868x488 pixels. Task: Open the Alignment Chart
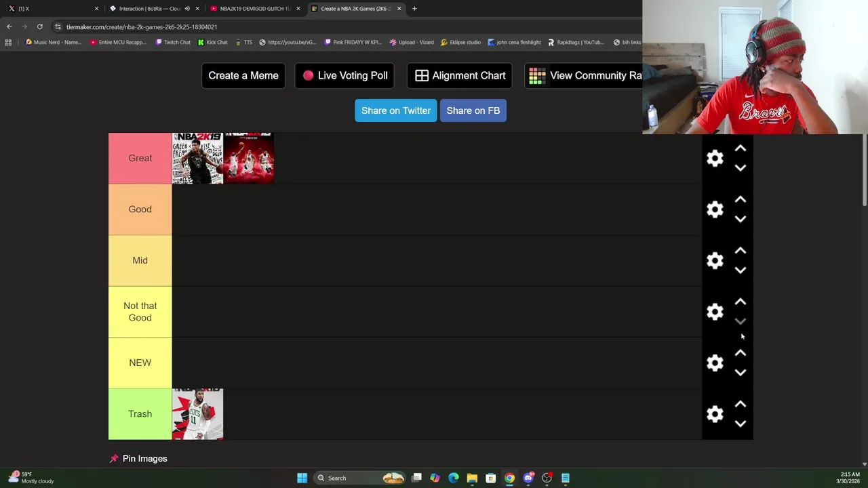(460, 75)
